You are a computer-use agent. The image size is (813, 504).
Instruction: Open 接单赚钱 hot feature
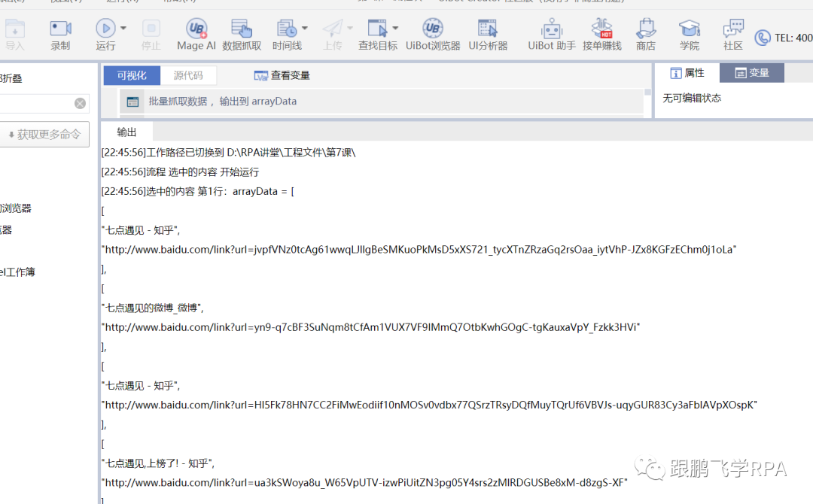601,34
